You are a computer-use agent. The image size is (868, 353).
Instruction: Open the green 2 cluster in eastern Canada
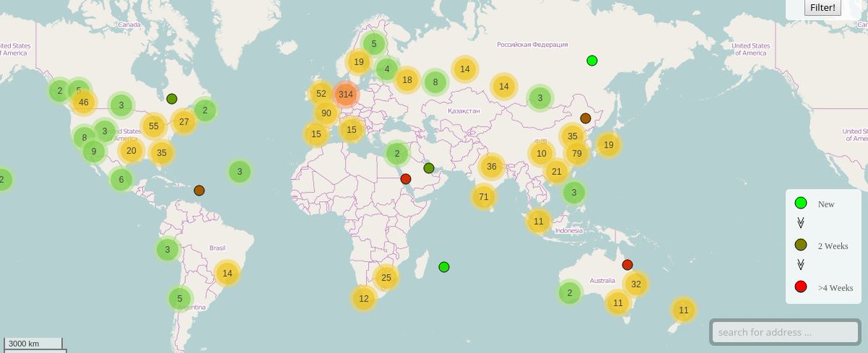tap(205, 111)
